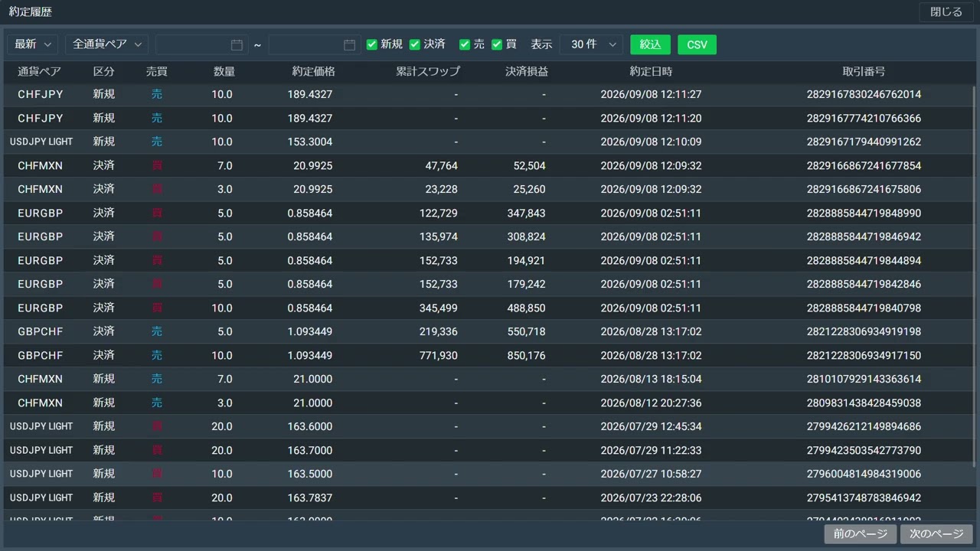Uncheck the 買 filter checkbox
This screenshot has height=551, width=980.
coord(496,44)
